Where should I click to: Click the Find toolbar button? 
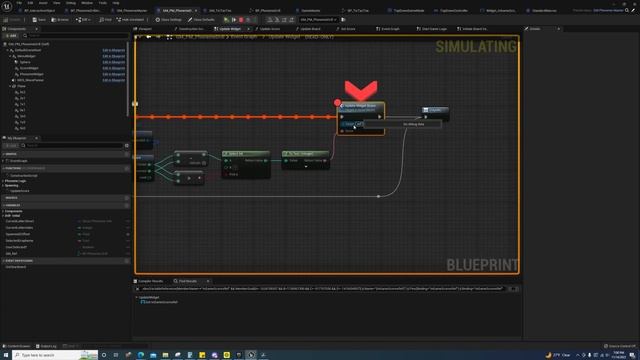tap(105, 20)
